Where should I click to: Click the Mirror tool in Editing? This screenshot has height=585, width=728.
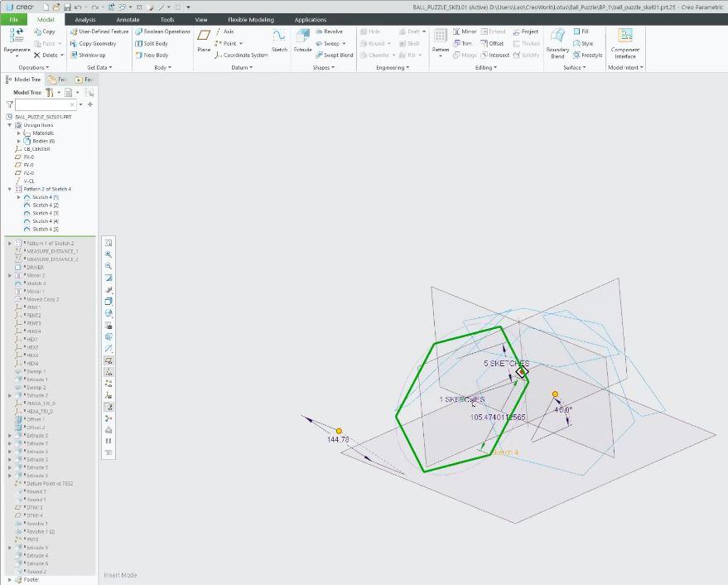point(464,31)
